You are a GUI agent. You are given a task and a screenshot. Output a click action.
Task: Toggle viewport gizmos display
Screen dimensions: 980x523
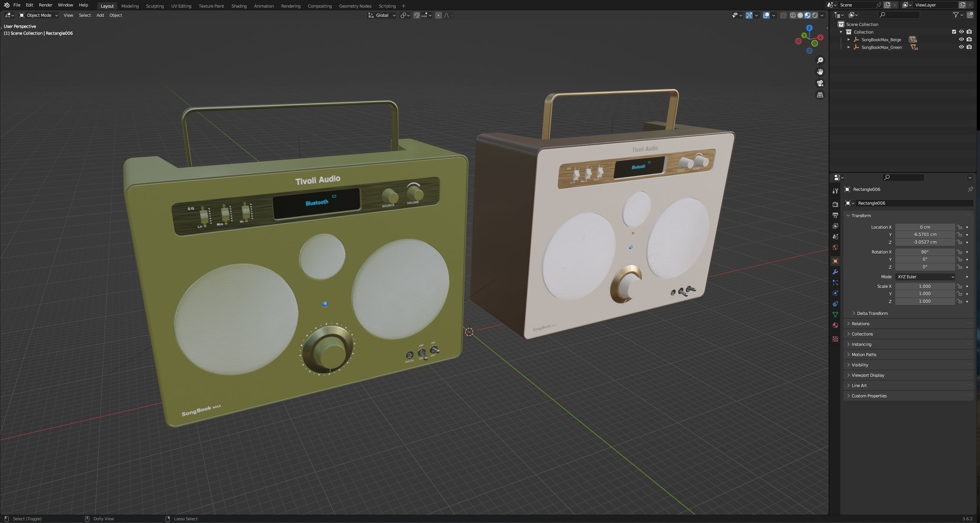tap(749, 15)
